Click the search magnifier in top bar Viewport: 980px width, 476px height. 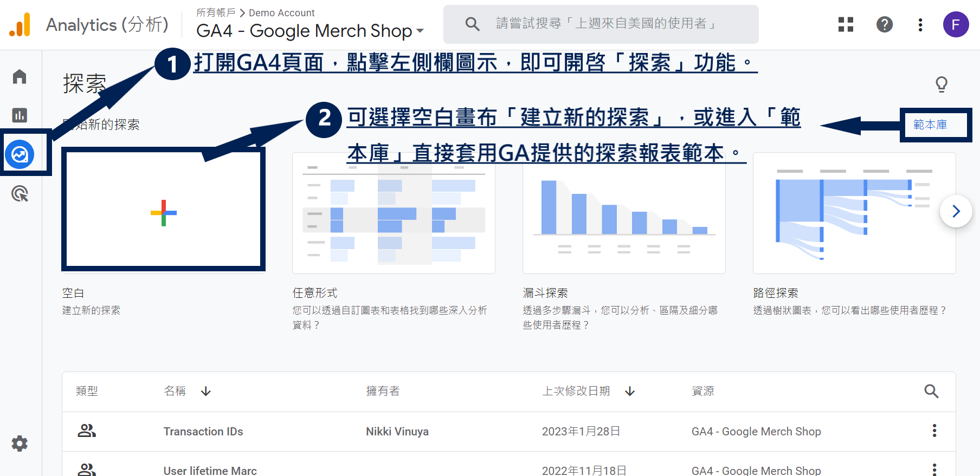[x=472, y=24]
